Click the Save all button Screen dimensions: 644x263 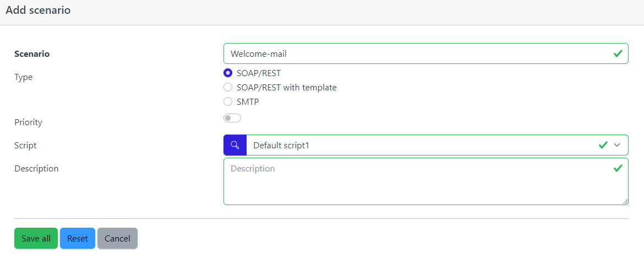click(36, 238)
